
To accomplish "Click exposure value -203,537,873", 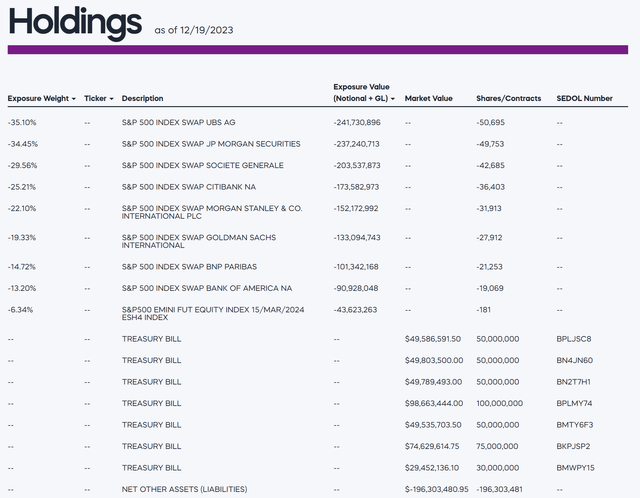I will (357, 165).
